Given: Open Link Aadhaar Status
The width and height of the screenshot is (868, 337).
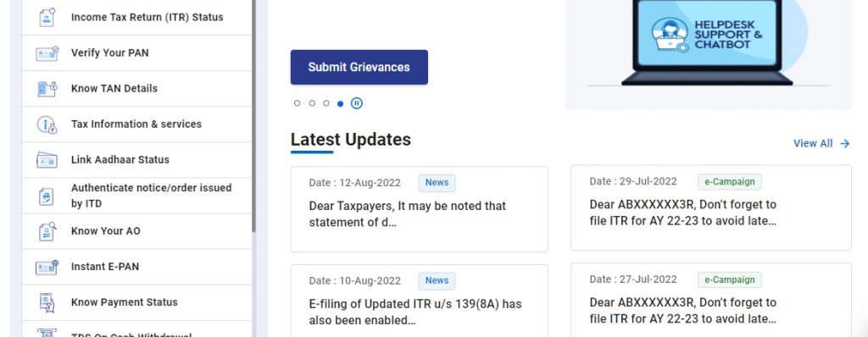Looking at the screenshot, I should coord(136,160).
